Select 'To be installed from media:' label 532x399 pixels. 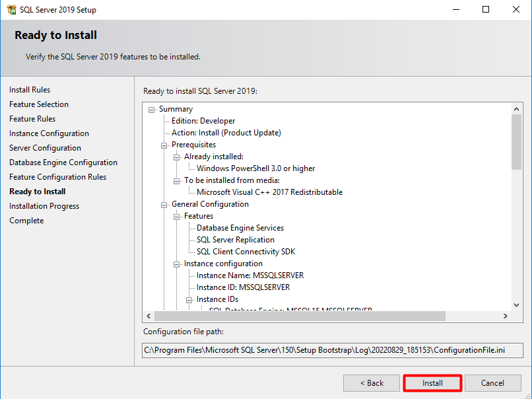coord(232,180)
